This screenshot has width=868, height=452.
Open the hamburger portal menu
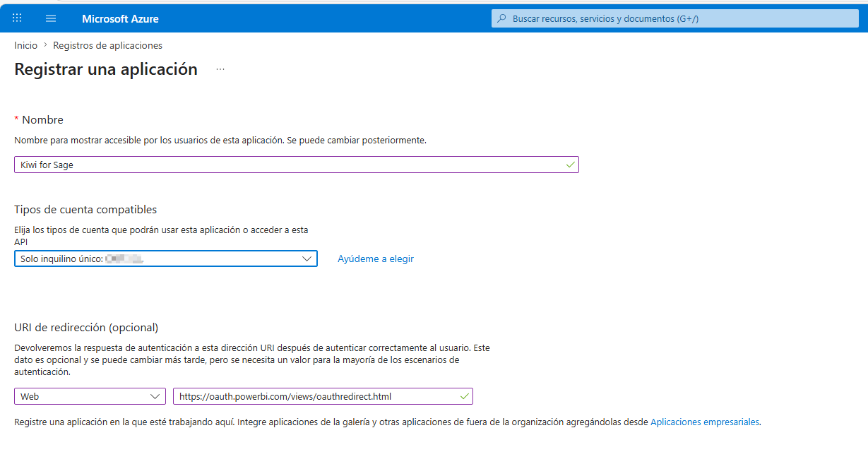pos(51,18)
